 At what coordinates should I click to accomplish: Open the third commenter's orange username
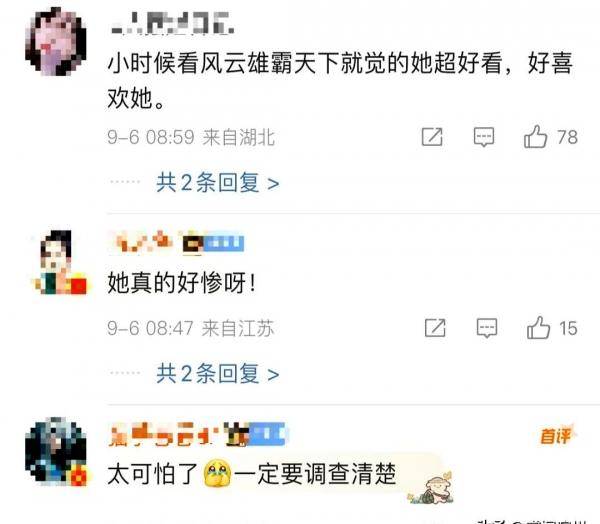[x=163, y=434]
